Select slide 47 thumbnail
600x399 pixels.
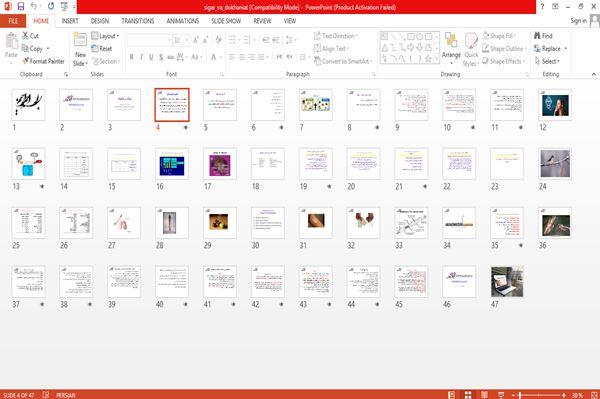coord(507,282)
